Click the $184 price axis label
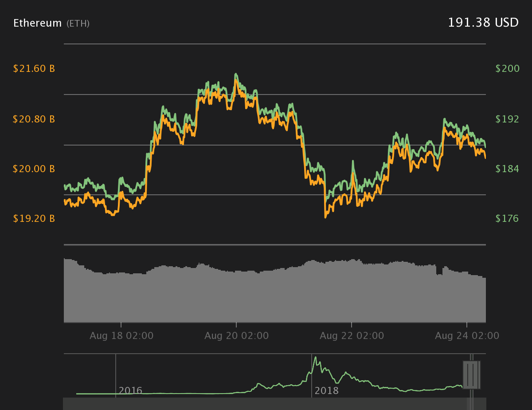The width and height of the screenshot is (532, 410). (507, 169)
